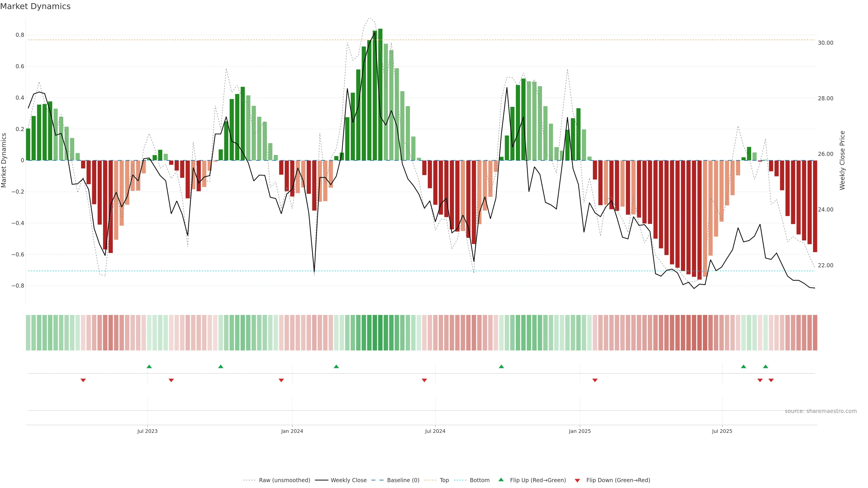Image resolution: width=868 pixels, height=488 pixels.
Task: Click the source: sharemaestro.com text
Action: click(821, 411)
